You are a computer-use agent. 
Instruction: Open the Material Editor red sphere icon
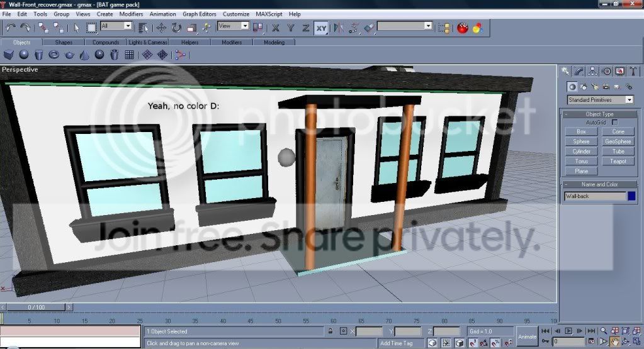pyautogui.click(x=463, y=28)
